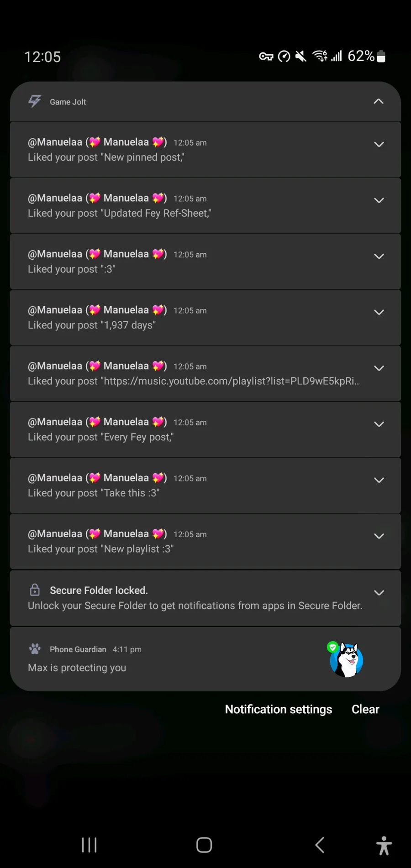Image resolution: width=411 pixels, height=868 pixels.
Task: Expand the Secure Folder locked notification
Action: [x=379, y=593]
